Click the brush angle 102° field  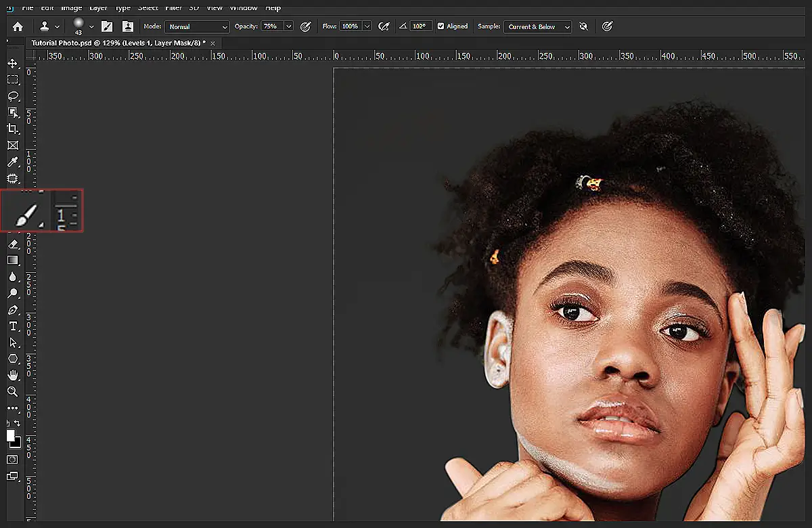coord(420,26)
